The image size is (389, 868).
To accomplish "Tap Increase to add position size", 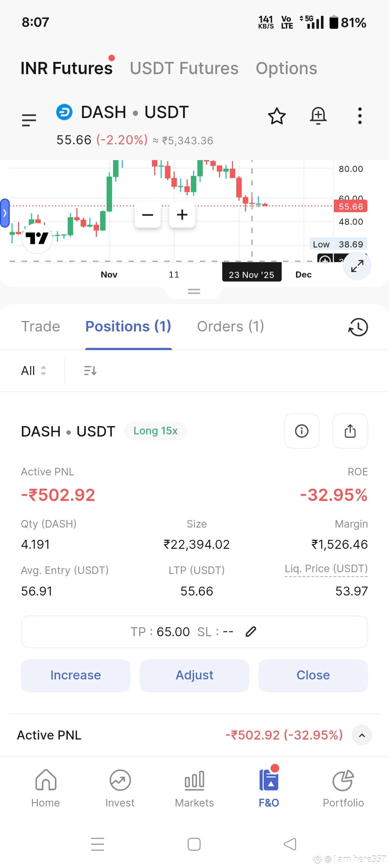I will (76, 675).
